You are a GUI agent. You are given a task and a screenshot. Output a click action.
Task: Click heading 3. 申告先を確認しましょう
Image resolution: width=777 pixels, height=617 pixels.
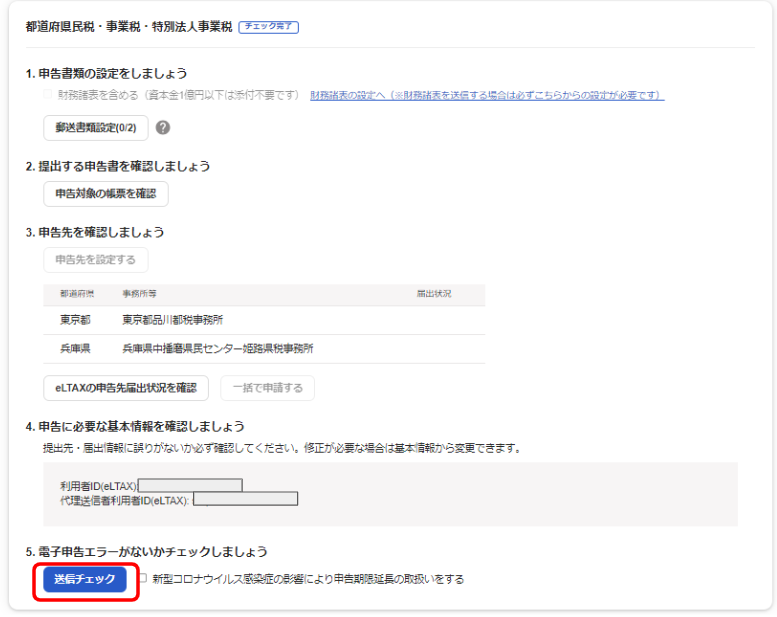point(95,232)
